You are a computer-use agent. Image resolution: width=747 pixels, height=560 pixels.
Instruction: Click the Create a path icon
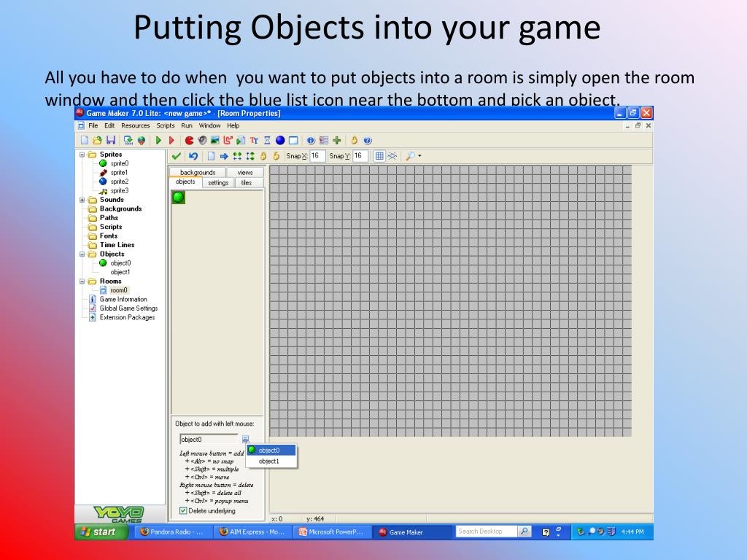(228, 140)
